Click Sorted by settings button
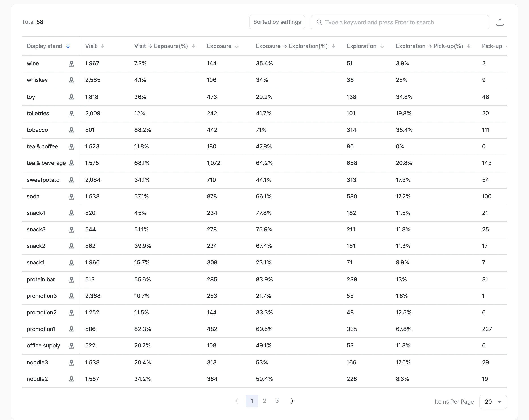529x420 pixels. [x=277, y=22]
